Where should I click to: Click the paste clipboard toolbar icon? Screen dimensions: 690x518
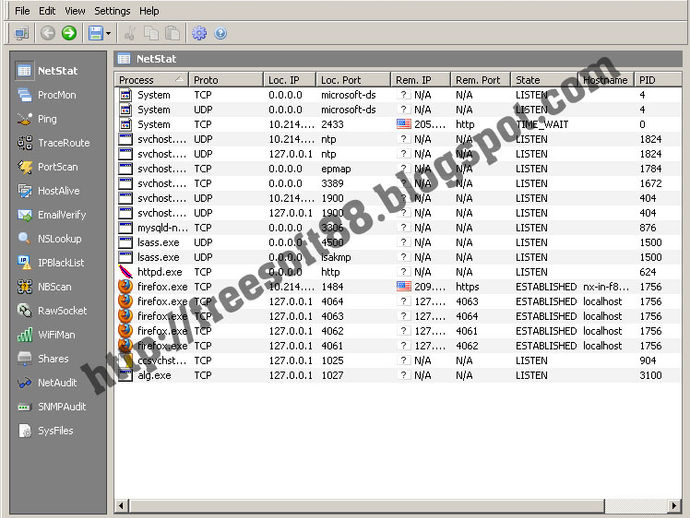(172, 33)
